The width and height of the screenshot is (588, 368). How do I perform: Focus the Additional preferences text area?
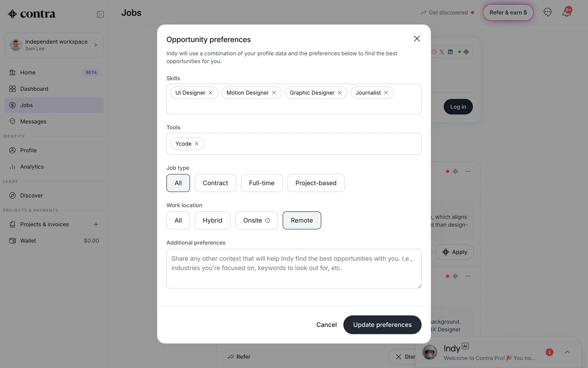pos(294,269)
